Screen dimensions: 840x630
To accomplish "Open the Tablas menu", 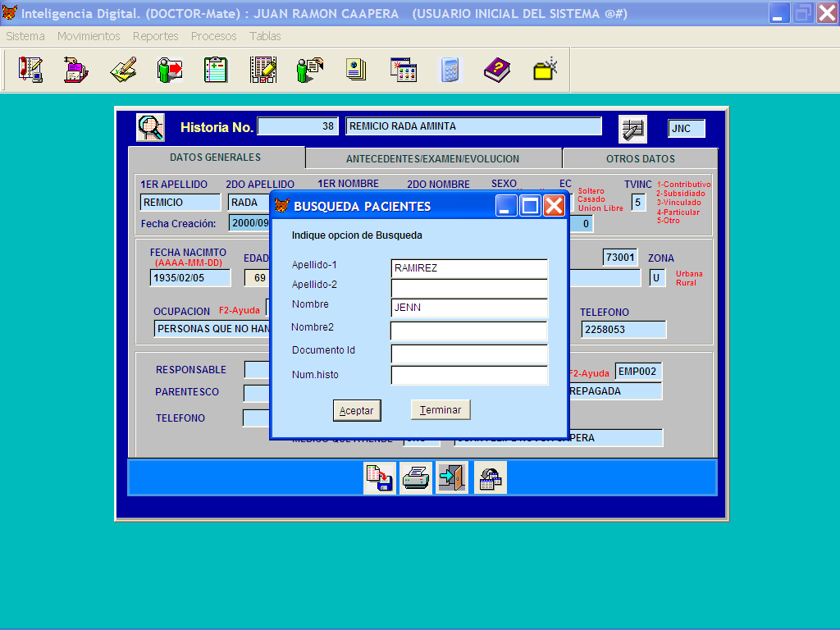I will (265, 36).
